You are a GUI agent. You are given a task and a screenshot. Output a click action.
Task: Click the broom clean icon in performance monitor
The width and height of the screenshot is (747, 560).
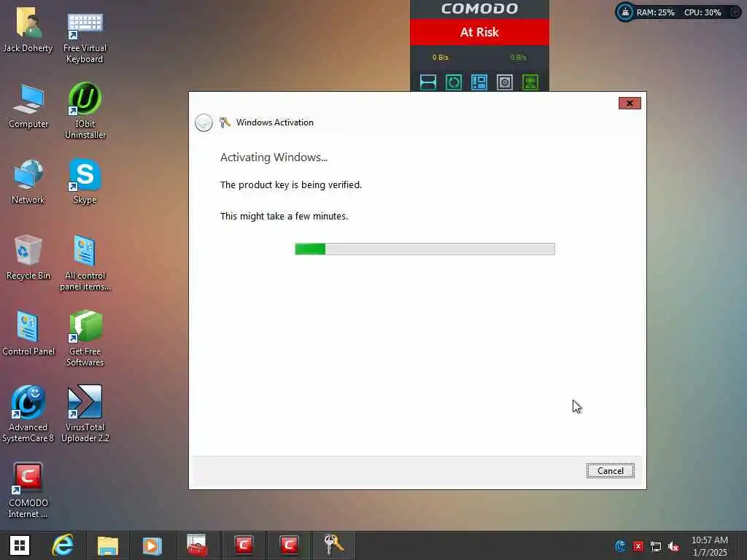click(x=625, y=12)
